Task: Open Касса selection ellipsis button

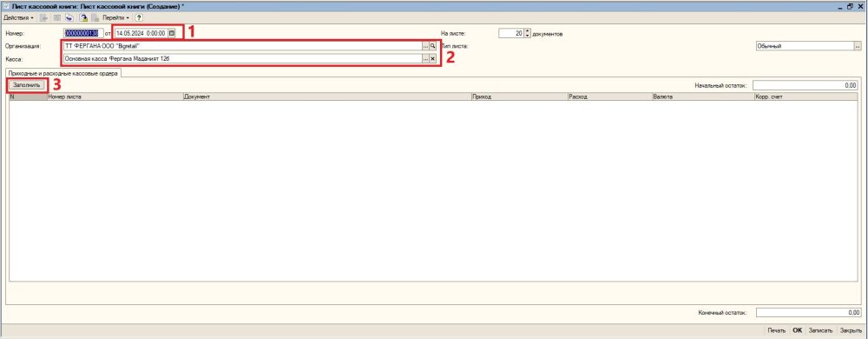Action: click(x=425, y=58)
